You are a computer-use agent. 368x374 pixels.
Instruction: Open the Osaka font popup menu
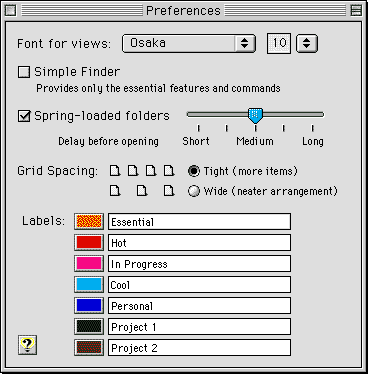[x=189, y=43]
